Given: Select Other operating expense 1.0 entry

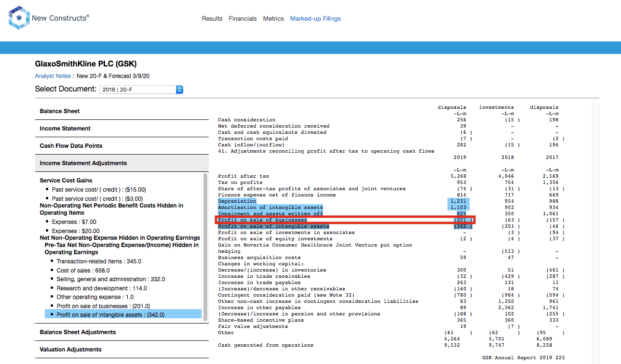Looking at the screenshot, I should 95,297.
